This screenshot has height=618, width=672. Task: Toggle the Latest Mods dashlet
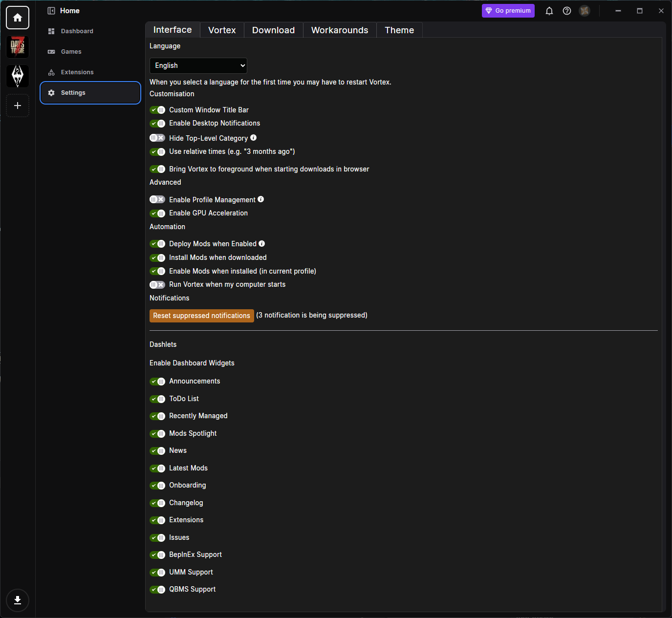tap(157, 468)
